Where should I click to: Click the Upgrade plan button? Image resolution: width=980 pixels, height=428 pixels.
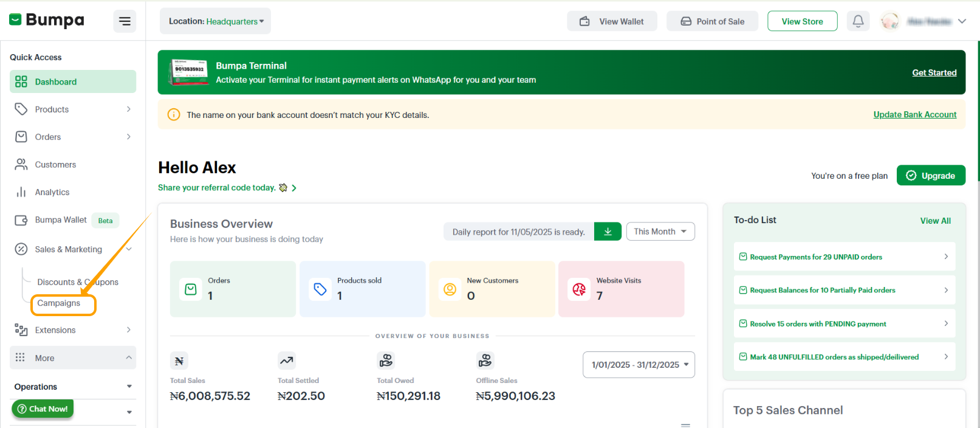[x=931, y=176]
